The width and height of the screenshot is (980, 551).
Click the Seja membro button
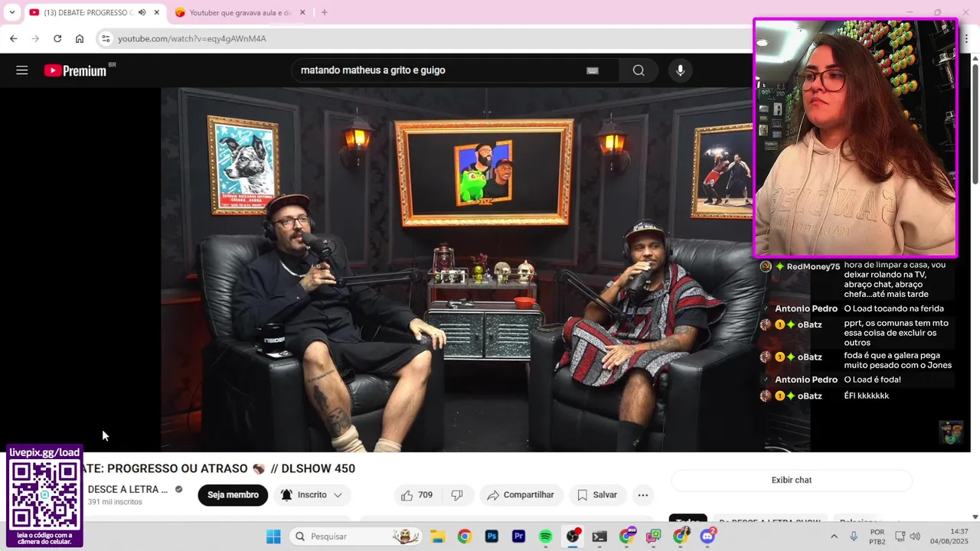coord(233,495)
